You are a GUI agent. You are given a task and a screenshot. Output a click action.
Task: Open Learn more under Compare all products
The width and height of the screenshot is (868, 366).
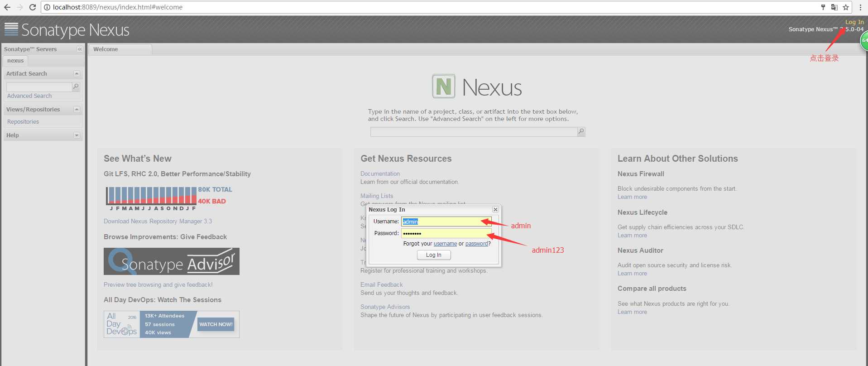click(x=632, y=312)
